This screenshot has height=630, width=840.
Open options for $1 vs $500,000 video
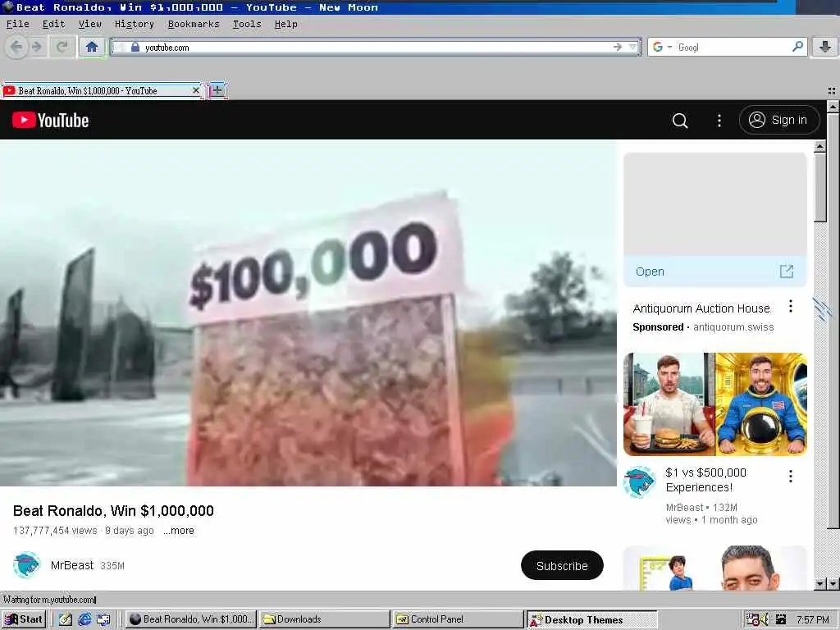tap(791, 477)
